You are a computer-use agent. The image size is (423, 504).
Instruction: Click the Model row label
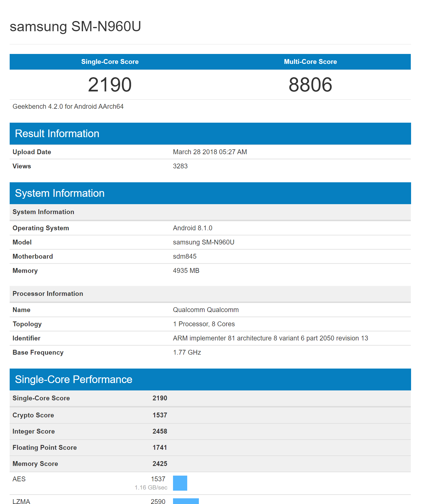[22, 242]
